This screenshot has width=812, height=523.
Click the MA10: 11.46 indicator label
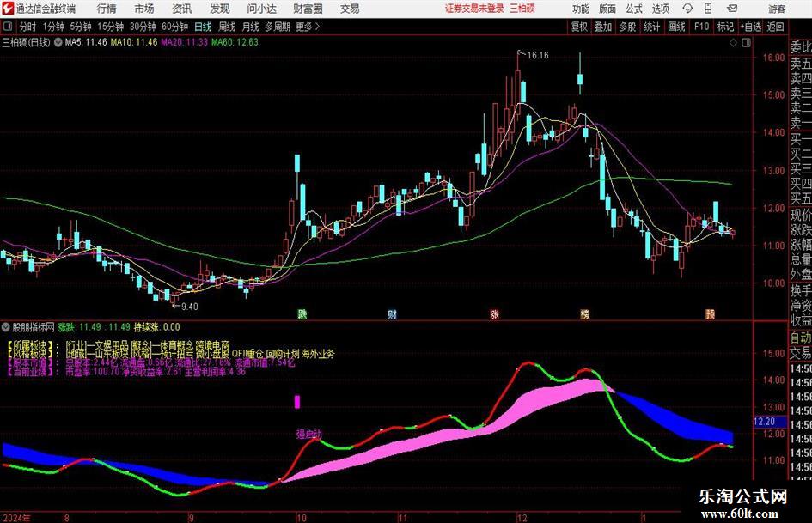[133, 42]
